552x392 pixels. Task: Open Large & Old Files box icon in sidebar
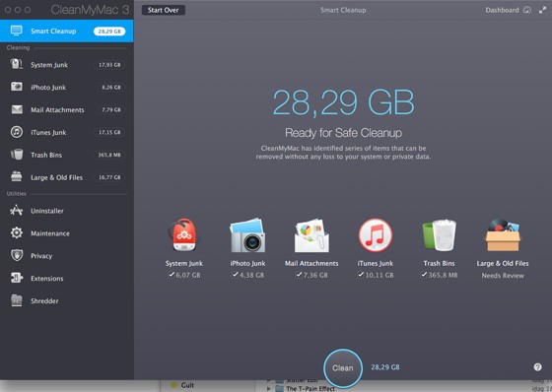[17, 176]
